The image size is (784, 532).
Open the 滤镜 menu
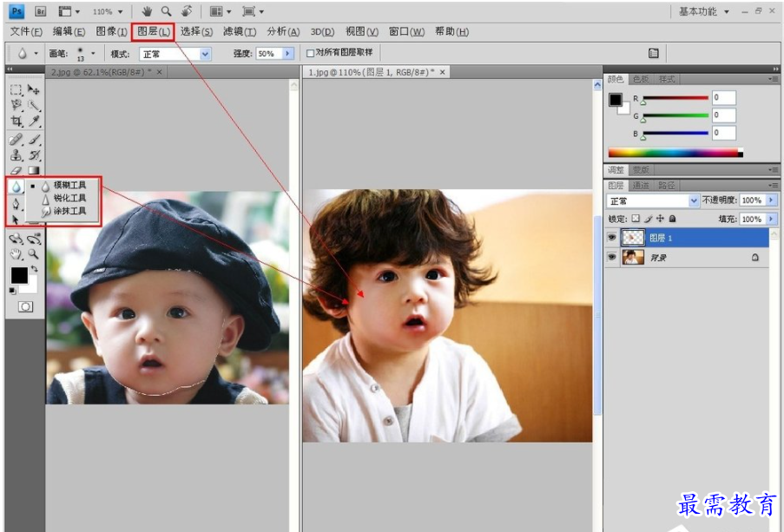[x=240, y=31]
